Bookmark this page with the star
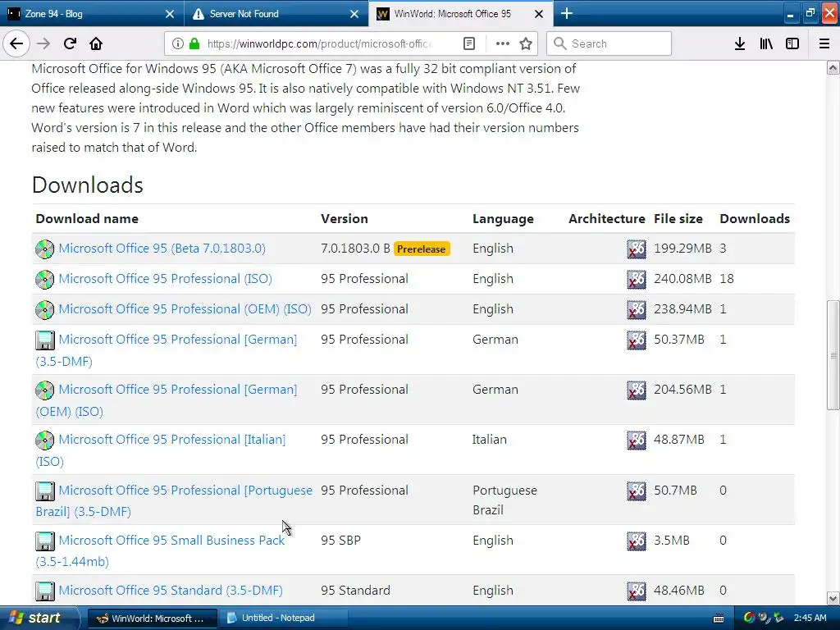 (x=526, y=43)
